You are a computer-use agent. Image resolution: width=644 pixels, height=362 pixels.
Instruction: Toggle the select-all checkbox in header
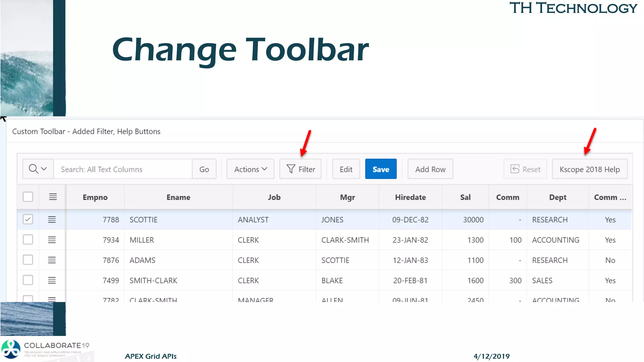click(28, 197)
